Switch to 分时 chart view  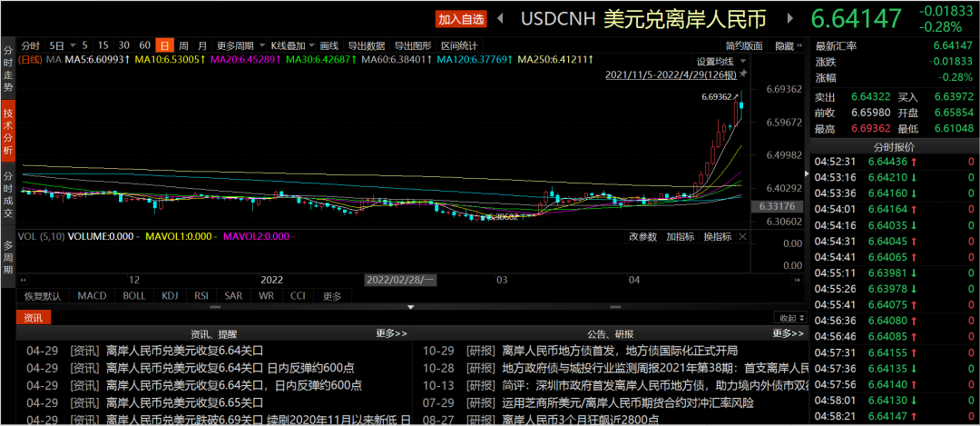click(x=31, y=45)
